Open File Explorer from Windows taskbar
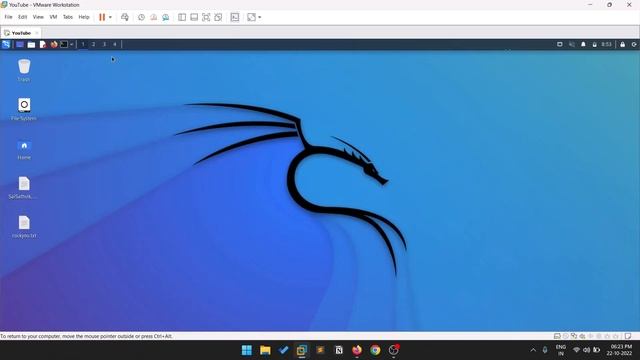 click(265, 350)
